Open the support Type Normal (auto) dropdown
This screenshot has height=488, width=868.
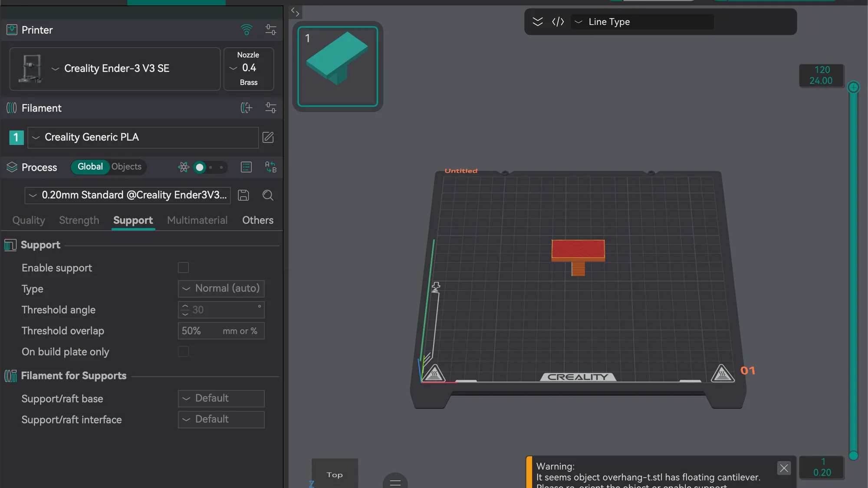pyautogui.click(x=221, y=288)
